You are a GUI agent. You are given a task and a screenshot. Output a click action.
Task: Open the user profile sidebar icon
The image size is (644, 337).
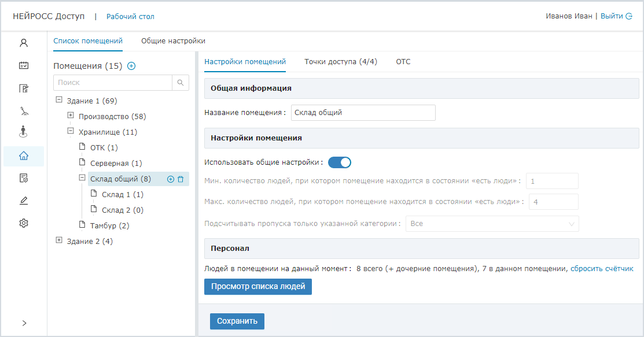(24, 43)
